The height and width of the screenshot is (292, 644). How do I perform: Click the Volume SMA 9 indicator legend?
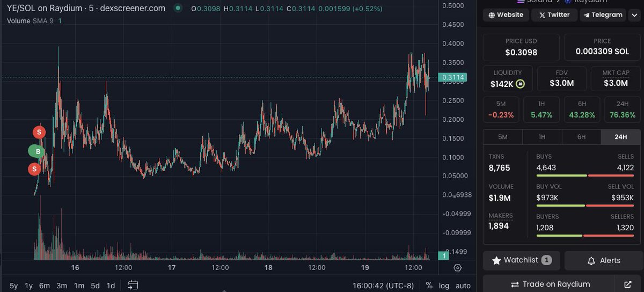click(x=34, y=20)
